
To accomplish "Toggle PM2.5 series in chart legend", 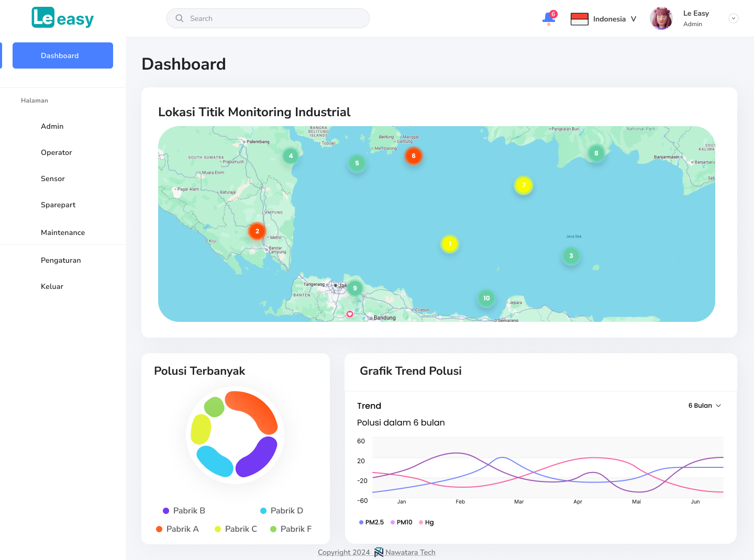I will coord(372,522).
